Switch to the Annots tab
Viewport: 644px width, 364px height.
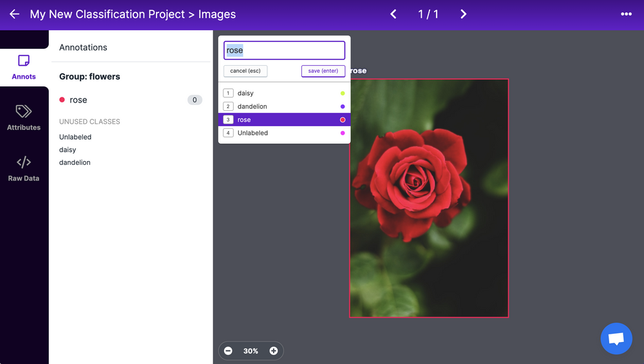pyautogui.click(x=24, y=68)
